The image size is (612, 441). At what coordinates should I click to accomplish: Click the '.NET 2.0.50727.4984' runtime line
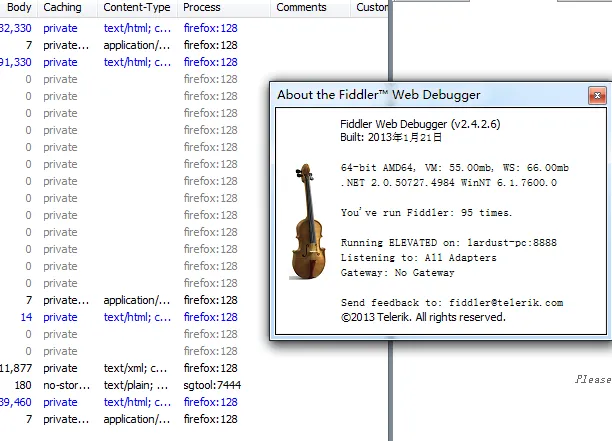coord(449,183)
